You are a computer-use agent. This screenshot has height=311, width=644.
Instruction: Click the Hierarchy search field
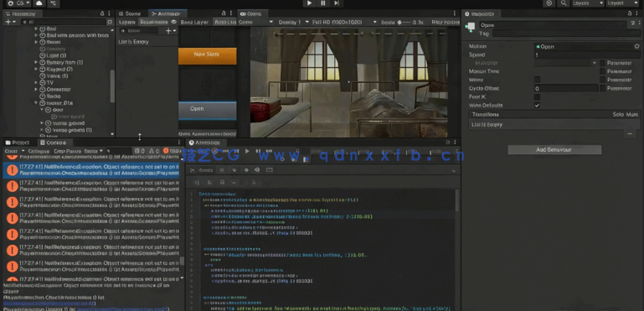point(64,22)
